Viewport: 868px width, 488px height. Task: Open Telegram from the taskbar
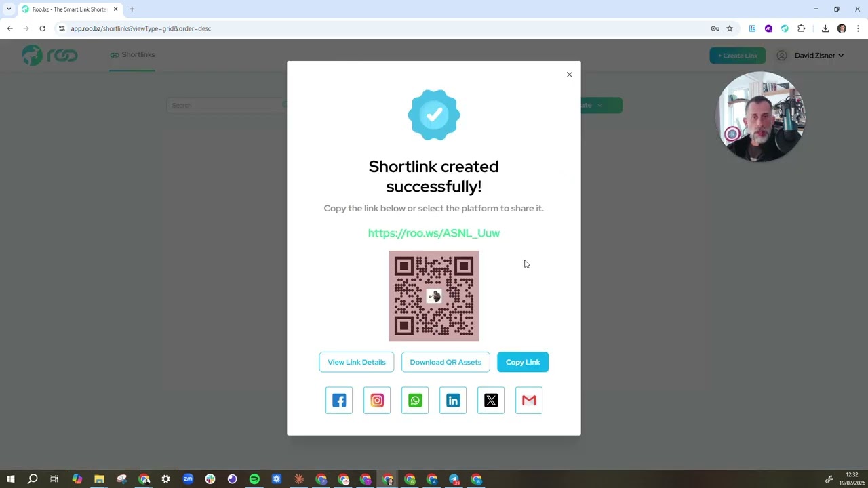click(454, 479)
